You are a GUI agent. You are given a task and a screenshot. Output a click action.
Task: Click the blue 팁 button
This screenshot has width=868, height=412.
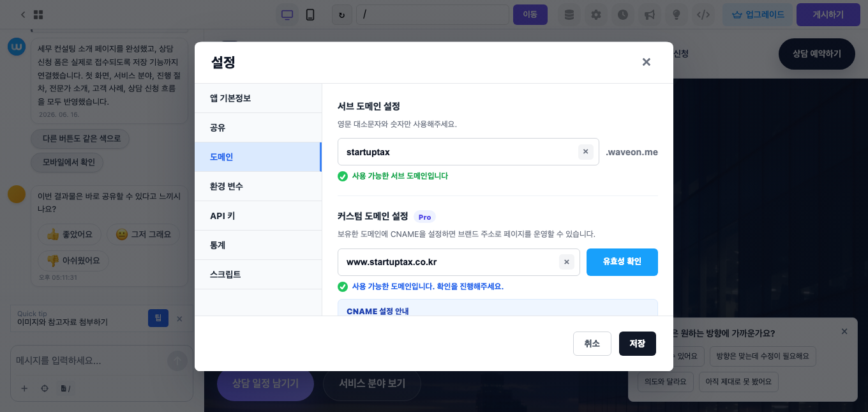pyautogui.click(x=158, y=318)
